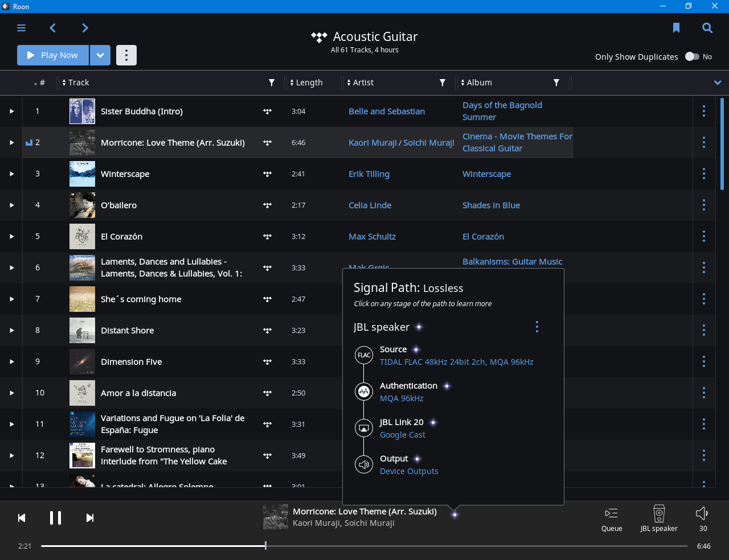Open the Track column filter funnel

(272, 83)
